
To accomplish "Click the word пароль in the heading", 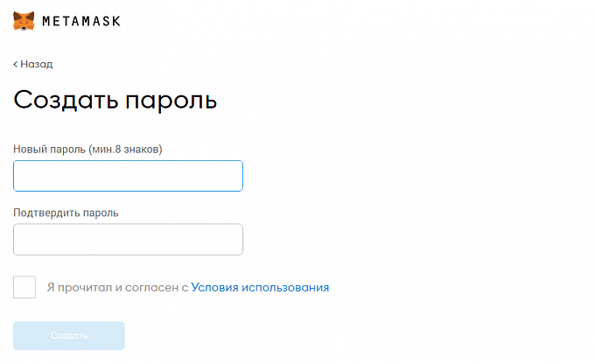I will (171, 100).
